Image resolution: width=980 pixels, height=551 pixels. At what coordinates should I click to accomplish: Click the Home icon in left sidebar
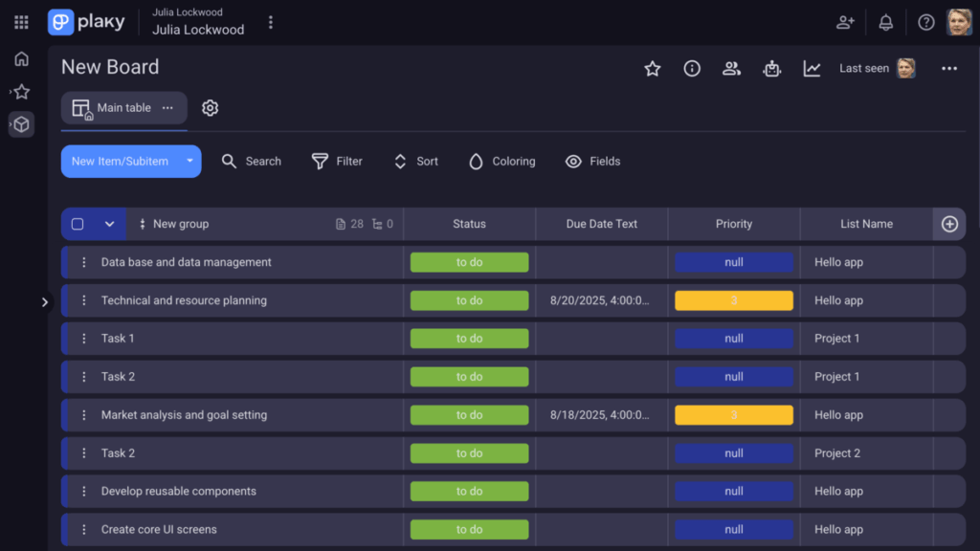point(20,58)
